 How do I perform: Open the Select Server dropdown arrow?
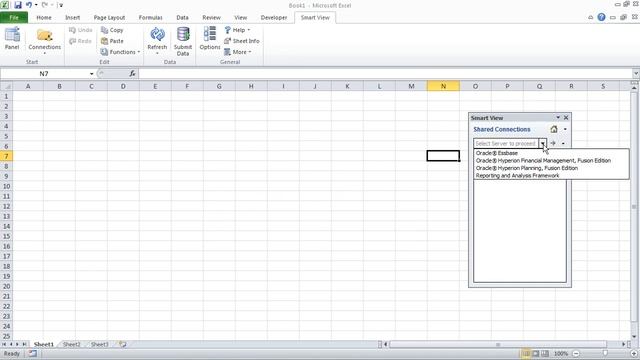pos(543,143)
